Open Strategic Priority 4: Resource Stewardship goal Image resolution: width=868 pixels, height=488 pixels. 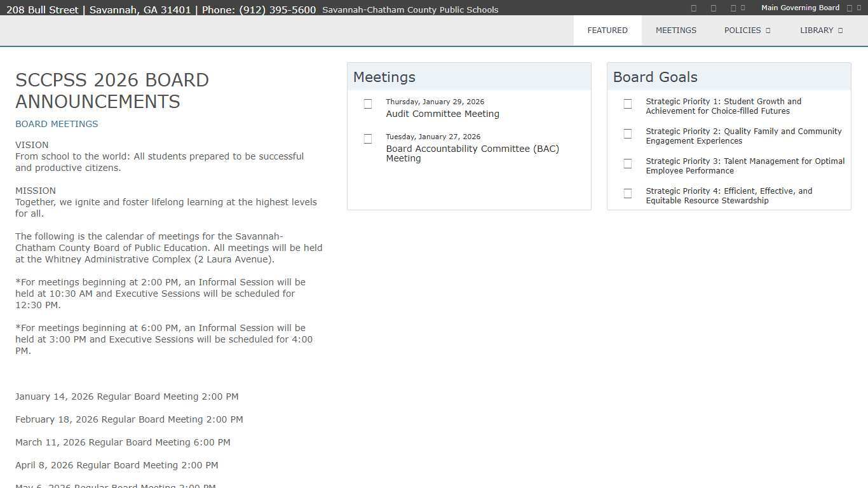tap(728, 196)
